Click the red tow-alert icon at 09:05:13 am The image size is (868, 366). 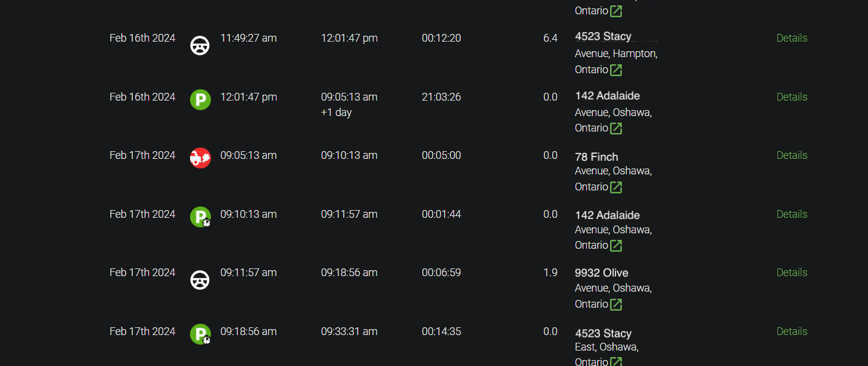200,158
